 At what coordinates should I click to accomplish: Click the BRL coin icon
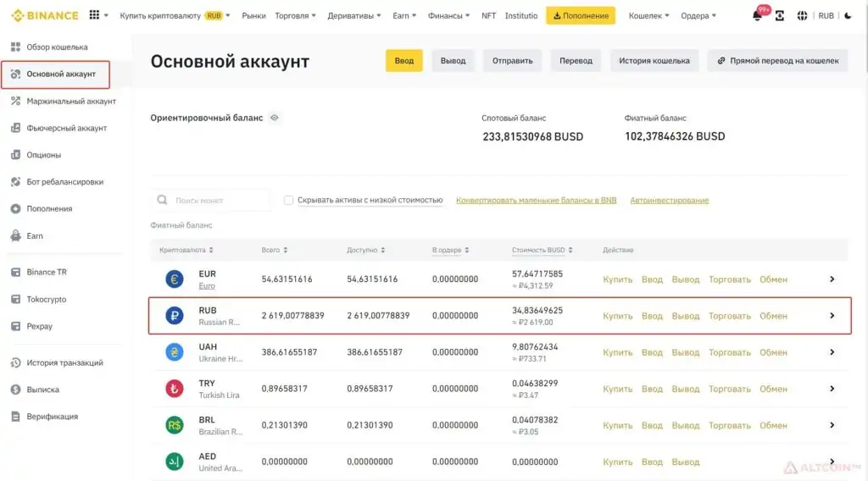175,425
